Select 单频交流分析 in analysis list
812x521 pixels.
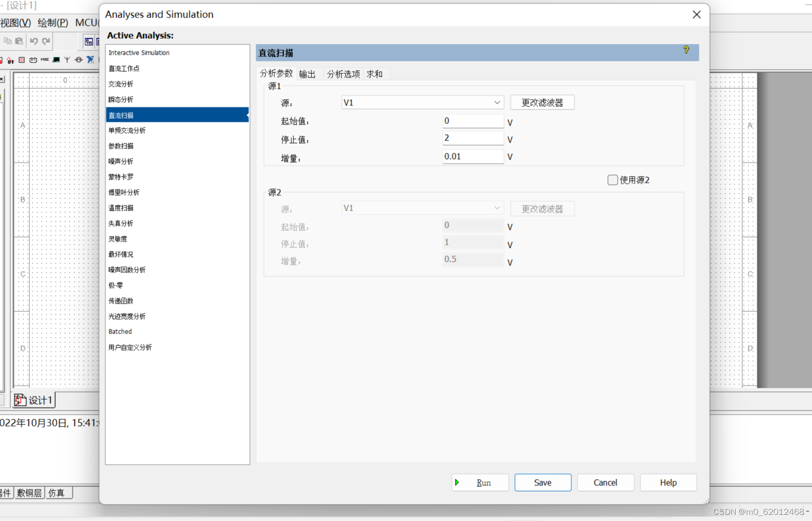pos(177,130)
